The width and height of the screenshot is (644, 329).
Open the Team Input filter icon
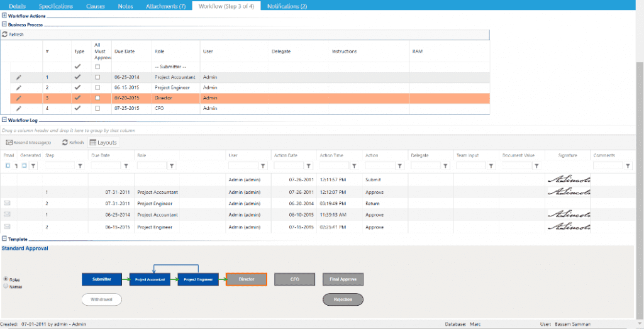491,166
